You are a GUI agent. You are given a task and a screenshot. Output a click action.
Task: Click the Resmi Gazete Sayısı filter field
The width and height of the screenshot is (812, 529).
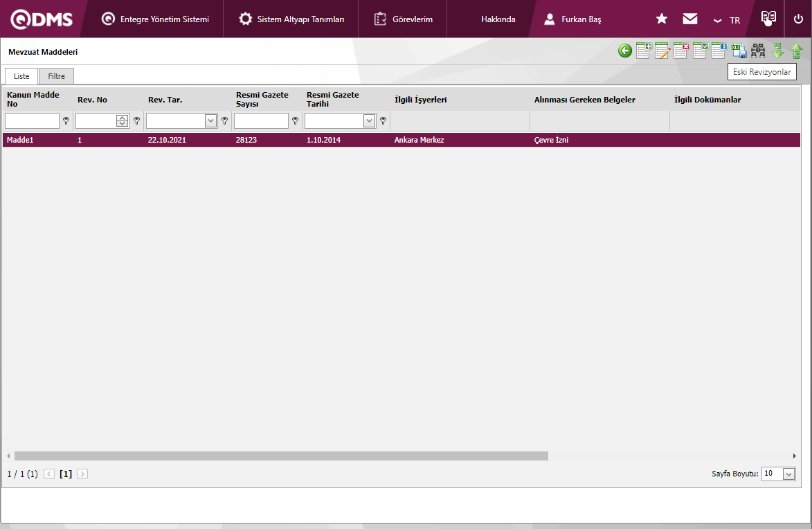click(x=261, y=120)
